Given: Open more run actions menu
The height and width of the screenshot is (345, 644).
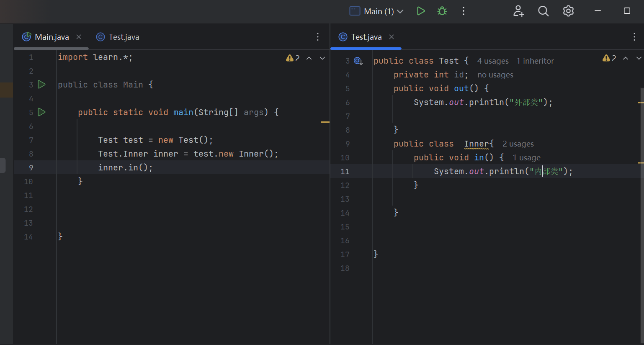Looking at the screenshot, I should [x=463, y=11].
